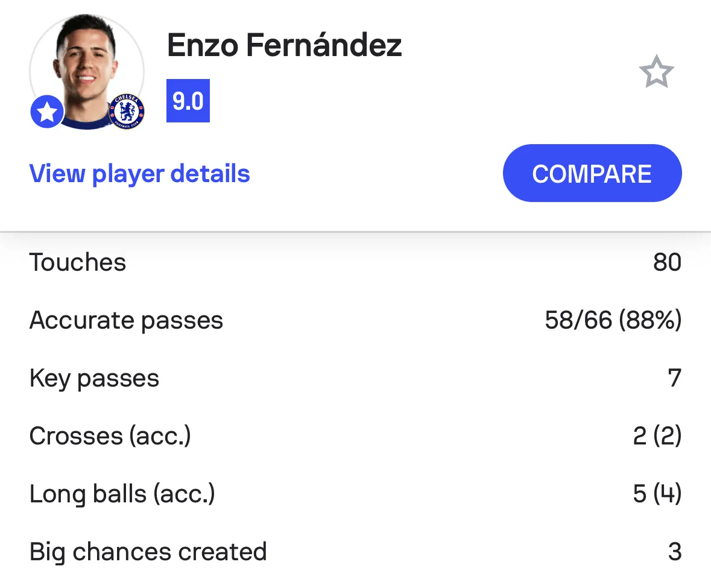Click the Crosses value 2 (2)
Screen dimensions: 711x588
click(x=657, y=436)
